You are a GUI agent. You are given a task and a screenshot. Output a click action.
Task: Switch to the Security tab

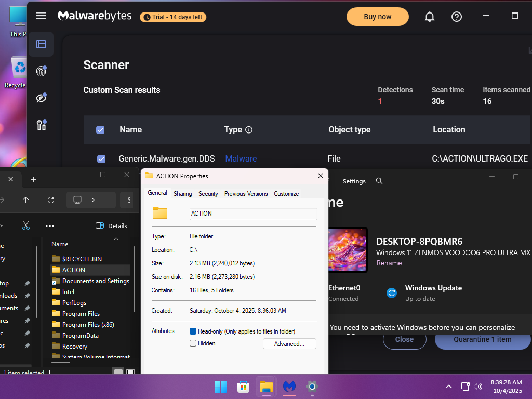(x=208, y=194)
